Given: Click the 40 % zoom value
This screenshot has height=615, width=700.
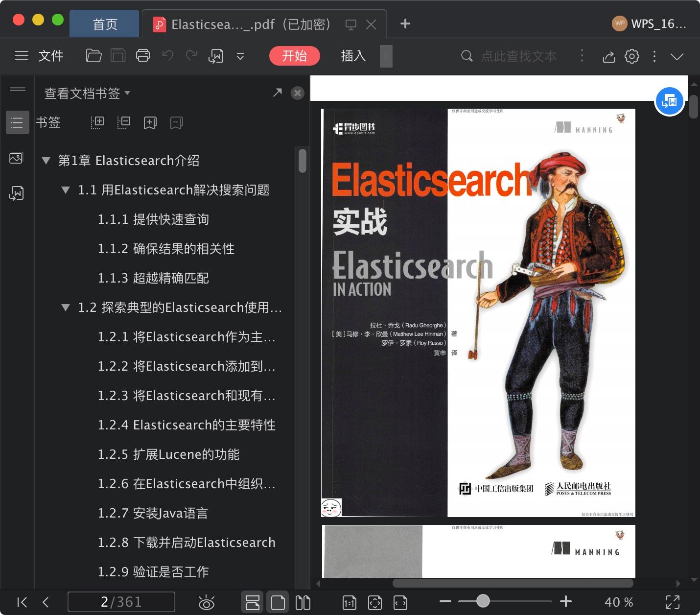Looking at the screenshot, I should click(619, 602).
